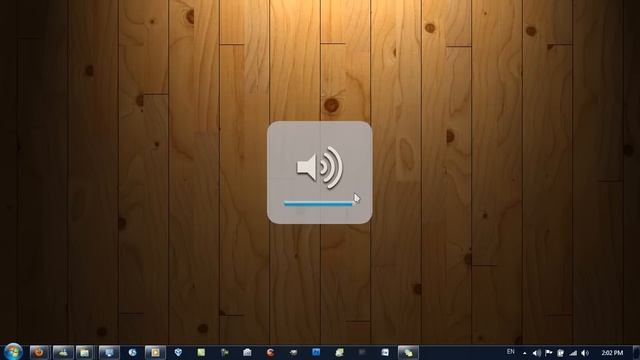Open network signal bars icon in tray
640x360 pixels.
(573, 353)
